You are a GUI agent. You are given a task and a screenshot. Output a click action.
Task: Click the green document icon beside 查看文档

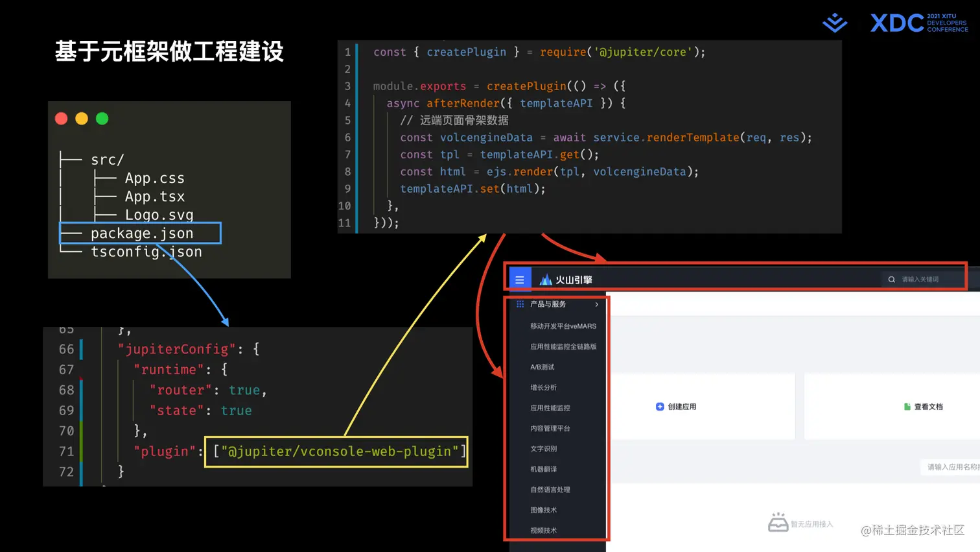[x=907, y=407]
